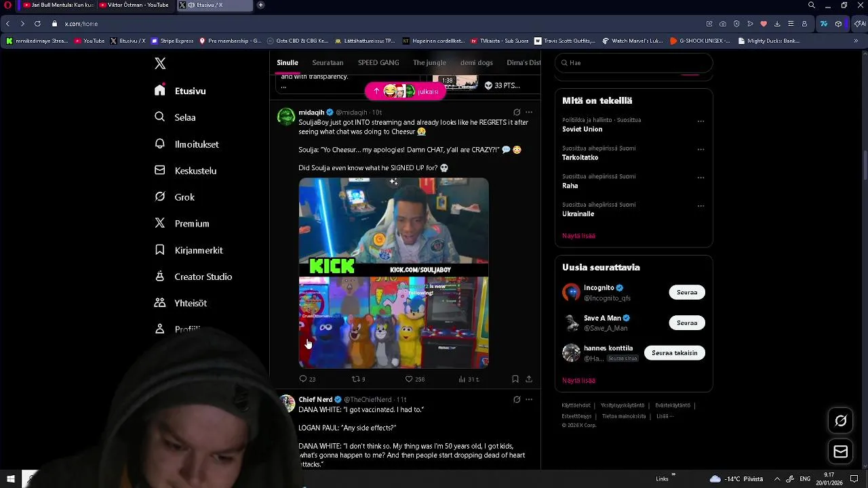Expand the bookmarks bar overflow chevron
868x488 pixels.
coord(855,41)
